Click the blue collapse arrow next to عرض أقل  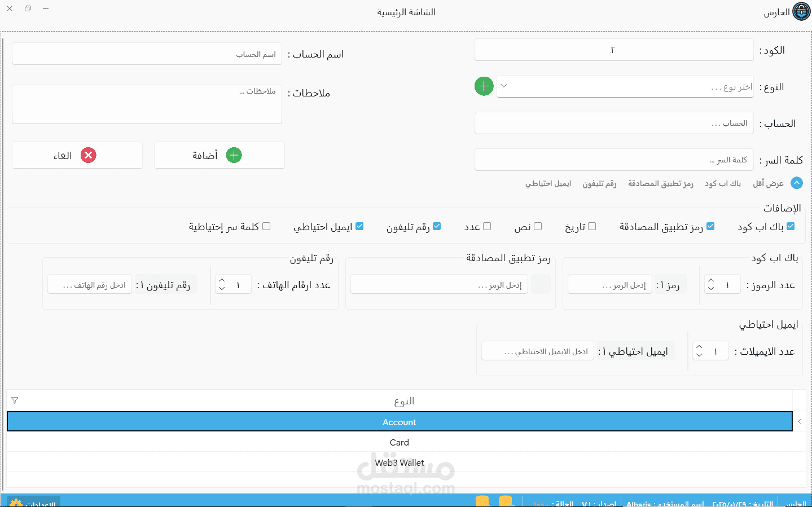[x=797, y=183]
